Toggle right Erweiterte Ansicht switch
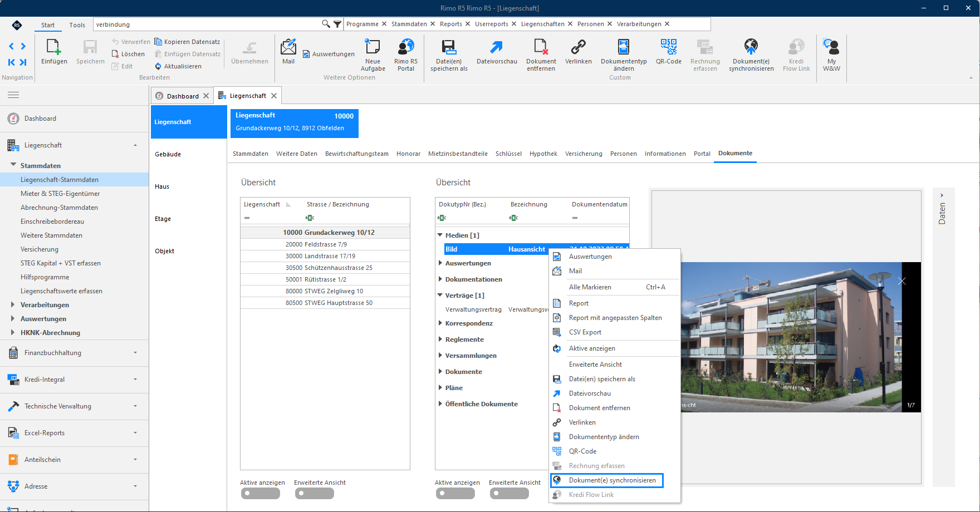Image resolution: width=980 pixels, height=512 pixels. coord(509,493)
